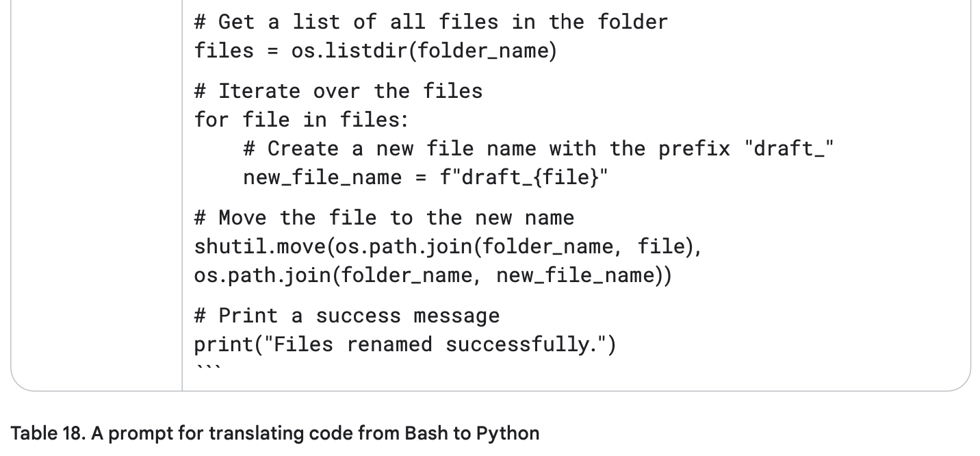Click the "# Print a success message" comment

pos(347,316)
